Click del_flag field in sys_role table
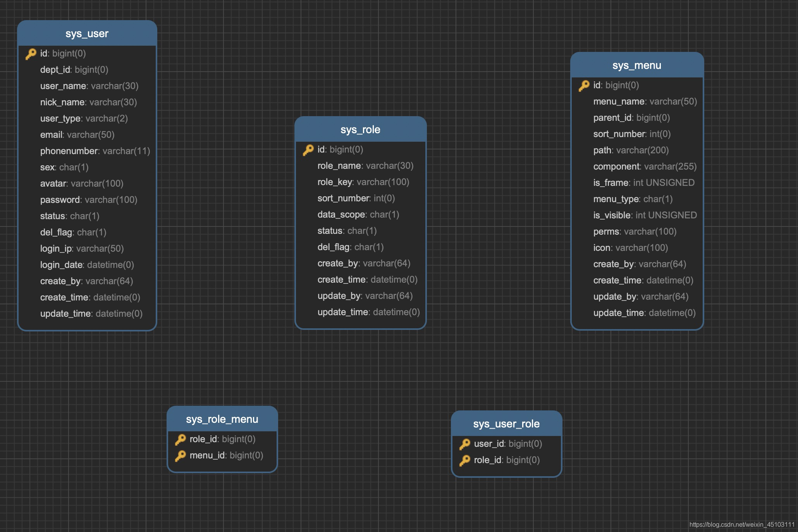This screenshot has height=532, width=798. pyautogui.click(x=351, y=247)
